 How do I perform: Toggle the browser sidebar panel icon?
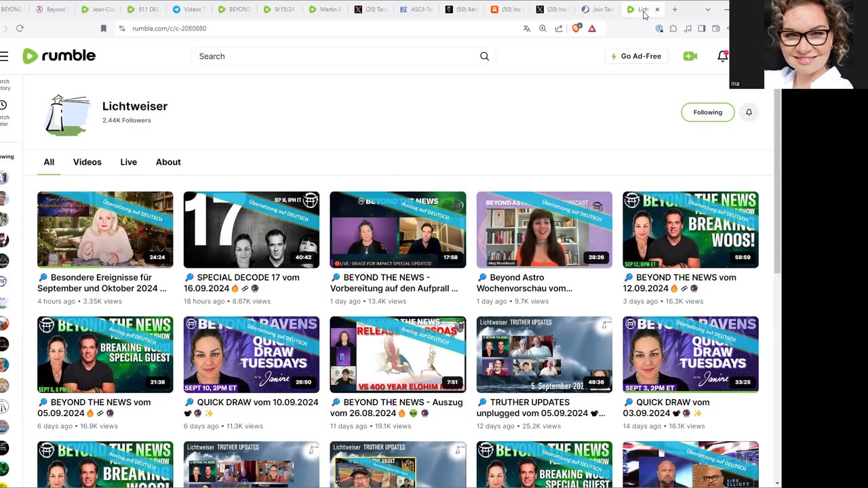pyautogui.click(x=702, y=28)
